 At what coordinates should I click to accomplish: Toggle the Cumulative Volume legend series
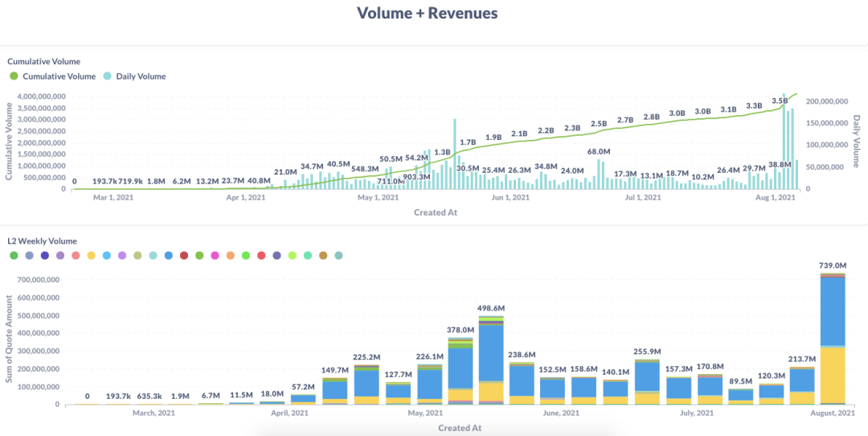pos(52,76)
